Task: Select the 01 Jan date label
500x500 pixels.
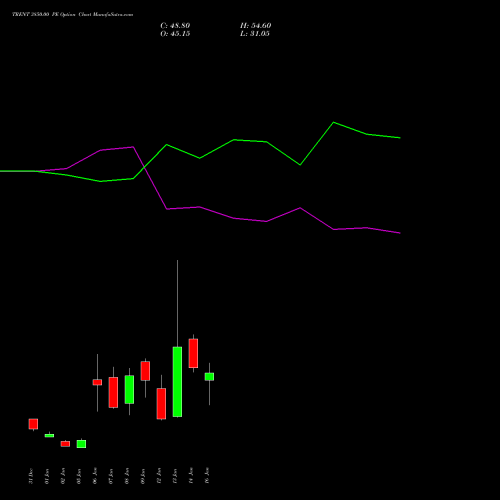Action: 47,476
